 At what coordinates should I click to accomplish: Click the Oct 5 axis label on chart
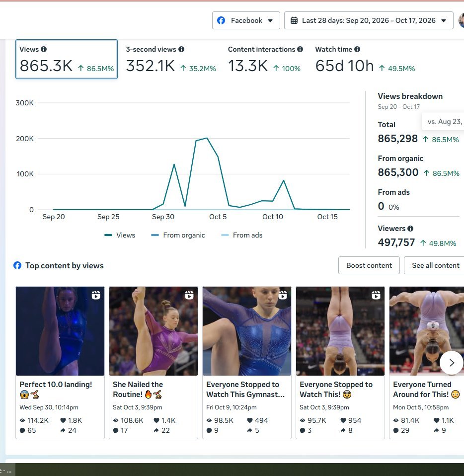(218, 217)
